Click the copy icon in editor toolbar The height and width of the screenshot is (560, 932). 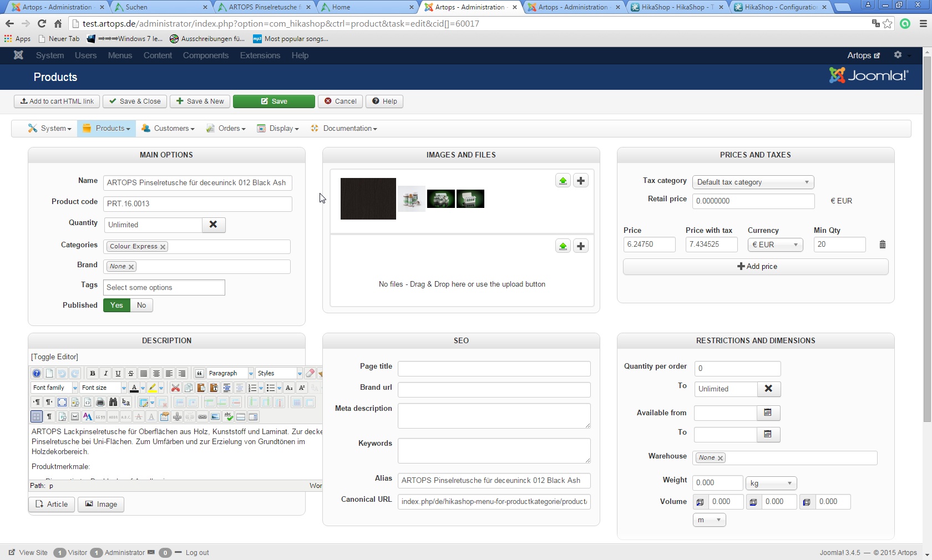pos(189,388)
